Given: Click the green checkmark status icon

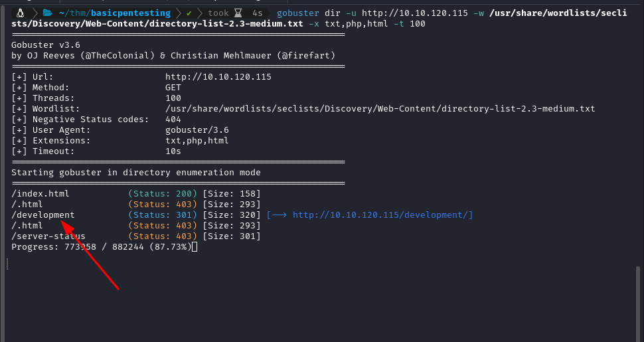Looking at the screenshot, I should point(189,13).
